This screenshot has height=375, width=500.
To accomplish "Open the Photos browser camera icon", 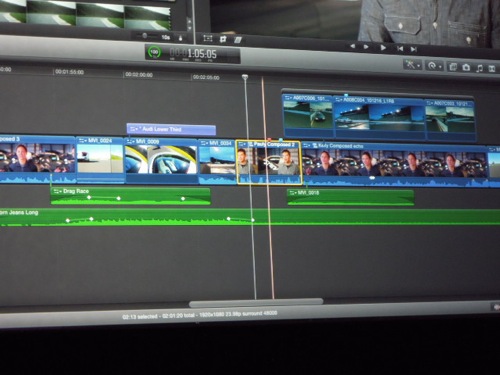I will (x=466, y=68).
